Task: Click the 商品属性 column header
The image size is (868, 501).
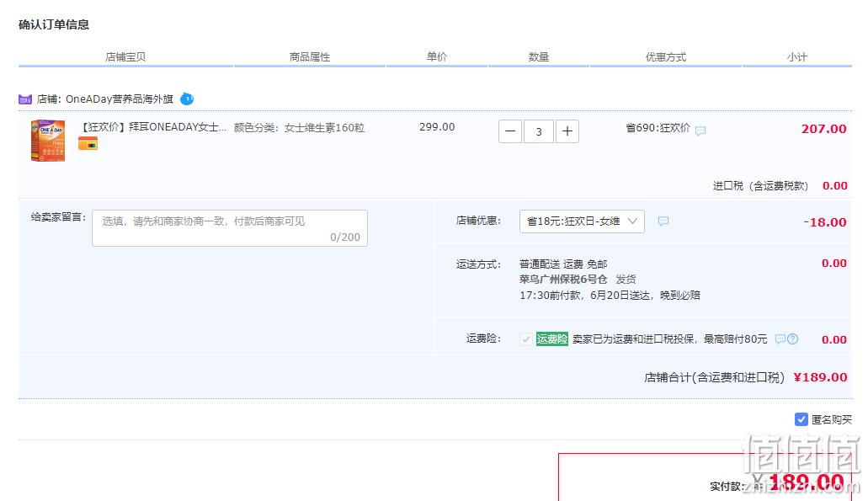Action: (x=310, y=56)
